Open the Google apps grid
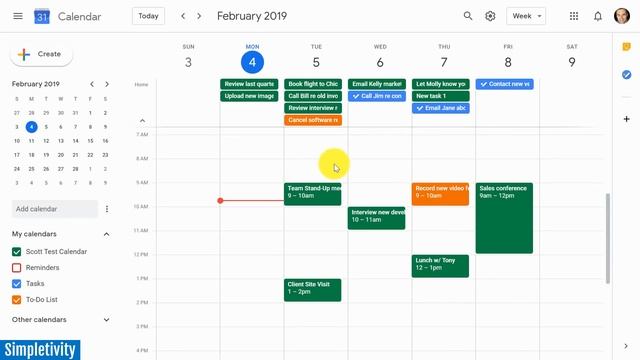The height and width of the screenshot is (360, 640). [x=574, y=16]
